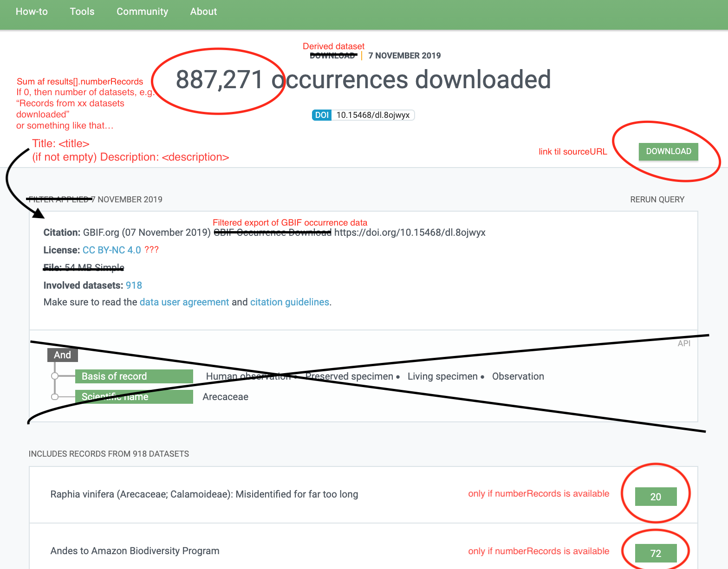Click the 20 records count badge

coord(656,497)
